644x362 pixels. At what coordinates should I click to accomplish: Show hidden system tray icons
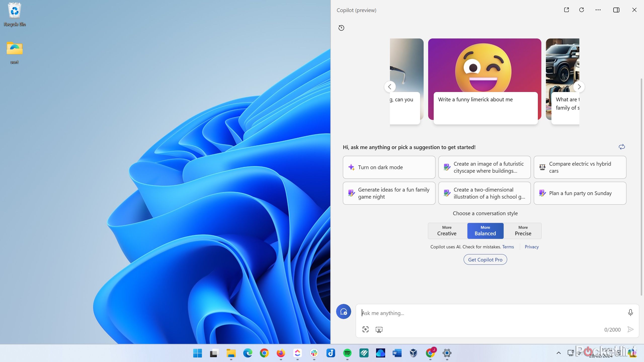(559, 353)
